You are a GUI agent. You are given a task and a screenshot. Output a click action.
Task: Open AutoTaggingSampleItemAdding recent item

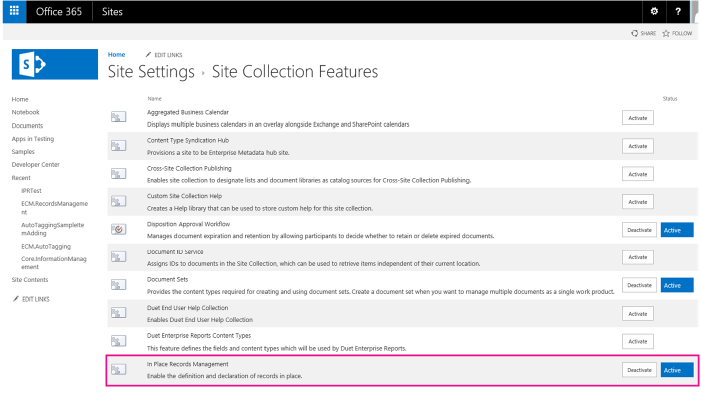click(52, 229)
